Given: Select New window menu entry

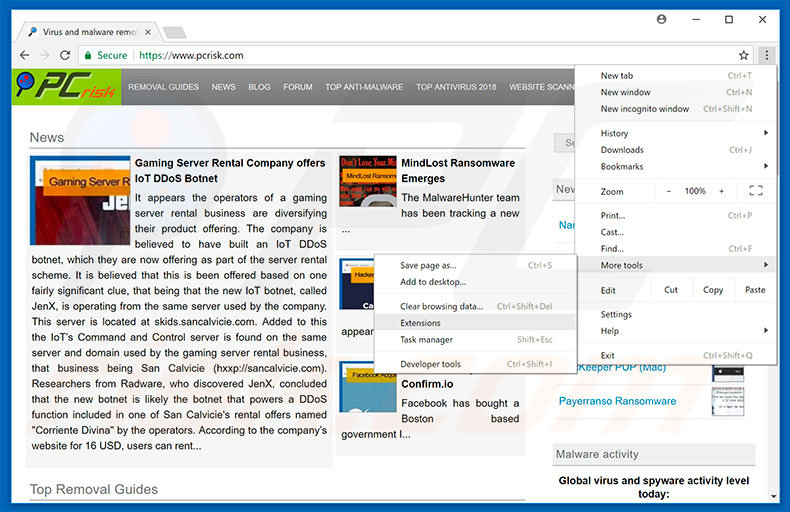Looking at the screenshot, I should click(x=674, y=92).
